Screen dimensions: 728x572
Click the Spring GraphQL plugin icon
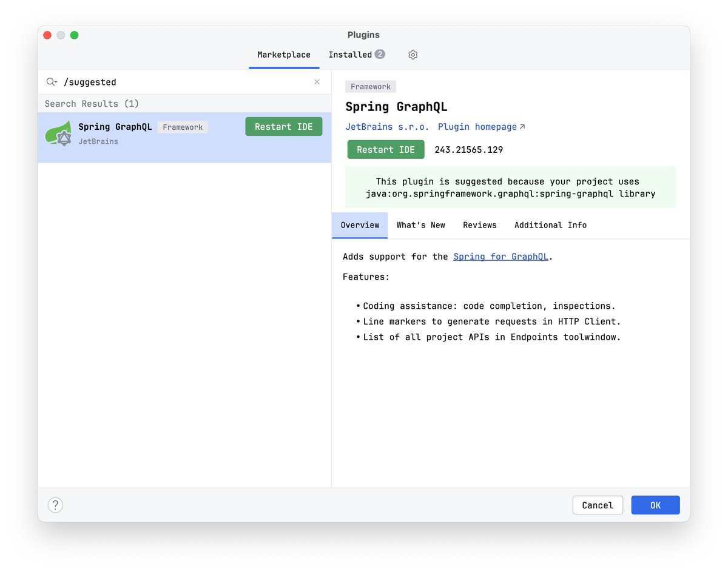pyautogui.click(x=58, y=133)
